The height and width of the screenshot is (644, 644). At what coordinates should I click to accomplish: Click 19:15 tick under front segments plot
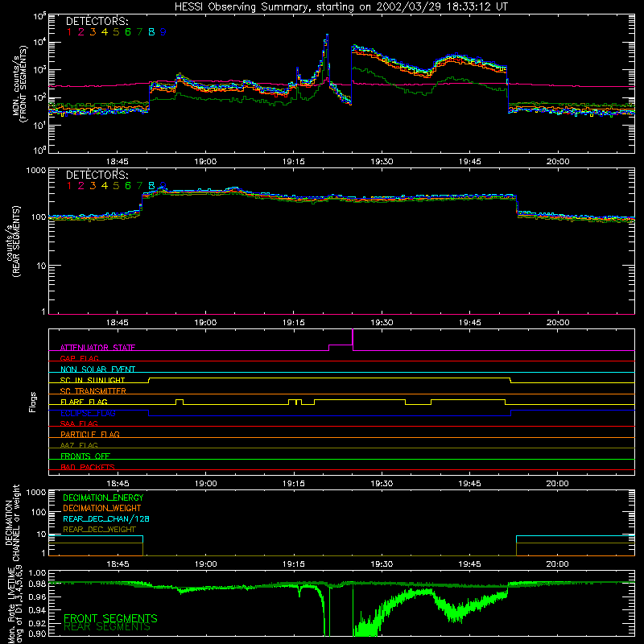(x=294, y=162)
